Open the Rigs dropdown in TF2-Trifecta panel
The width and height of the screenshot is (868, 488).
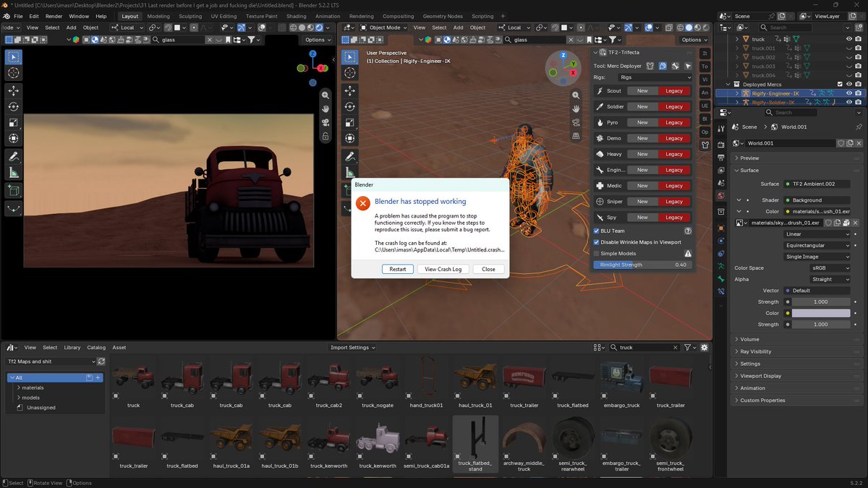tap(655, 77)
